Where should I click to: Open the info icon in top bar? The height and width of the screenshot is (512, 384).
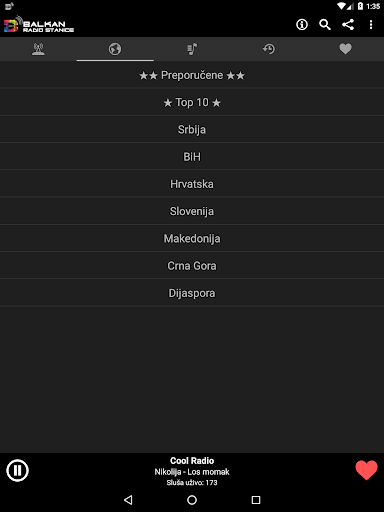click(x=302, y=25)
